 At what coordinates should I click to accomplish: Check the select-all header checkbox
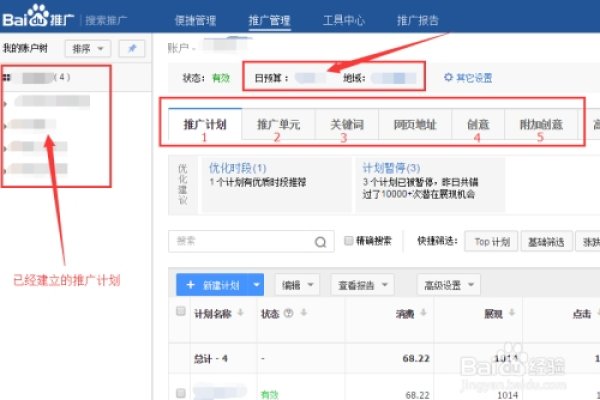(x=181, y=311)
